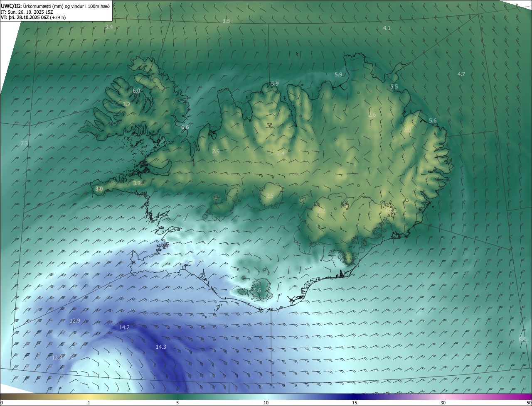
Task: Click the valid time line 'VT: þri. 28.10.2025 06Z'
Action: click(33, 17)
